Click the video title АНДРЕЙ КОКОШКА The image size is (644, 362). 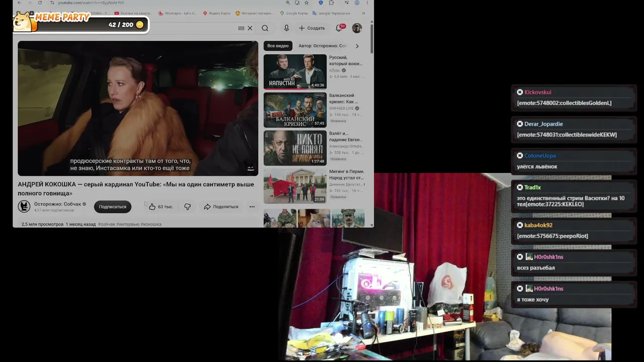[136, 189]
